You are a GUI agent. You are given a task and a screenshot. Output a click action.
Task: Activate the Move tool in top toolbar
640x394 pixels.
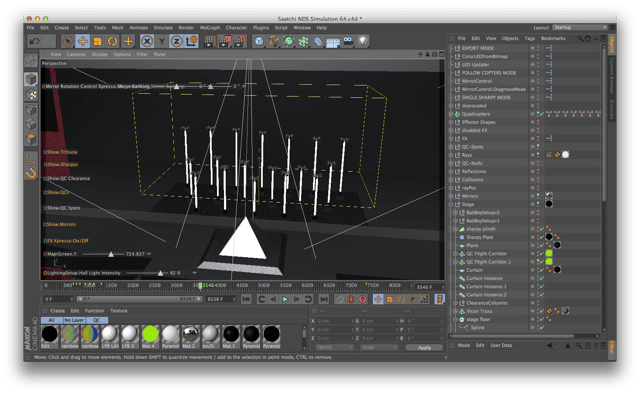coord(82,41)
